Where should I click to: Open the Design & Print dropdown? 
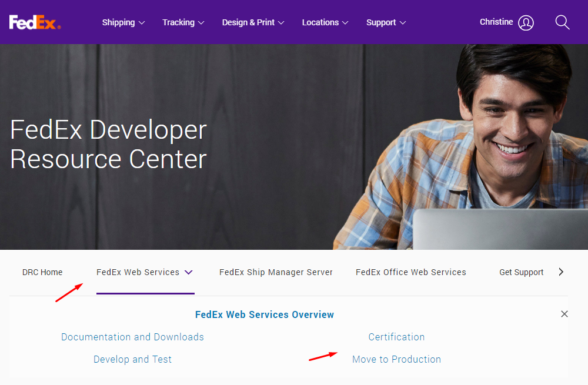(253, 22)
